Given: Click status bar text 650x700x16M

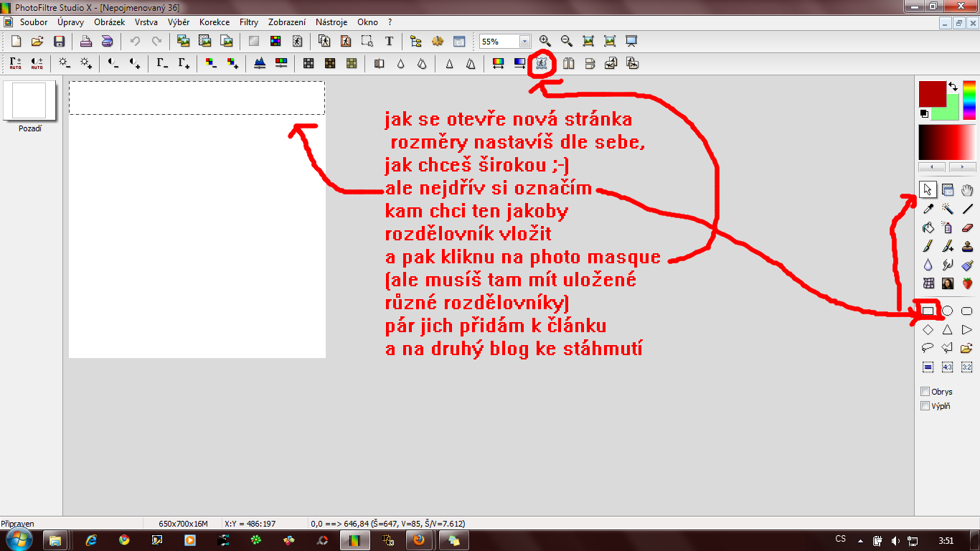Looking at the screenshot, I should click(x=183, y=524).
